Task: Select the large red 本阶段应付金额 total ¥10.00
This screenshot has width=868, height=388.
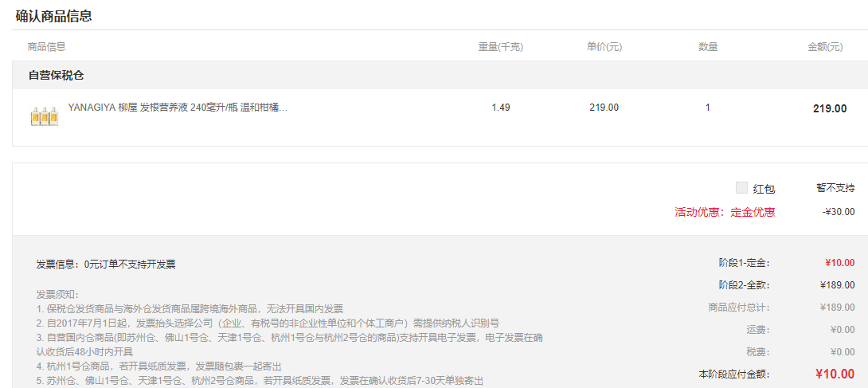Action: point(835,374)
